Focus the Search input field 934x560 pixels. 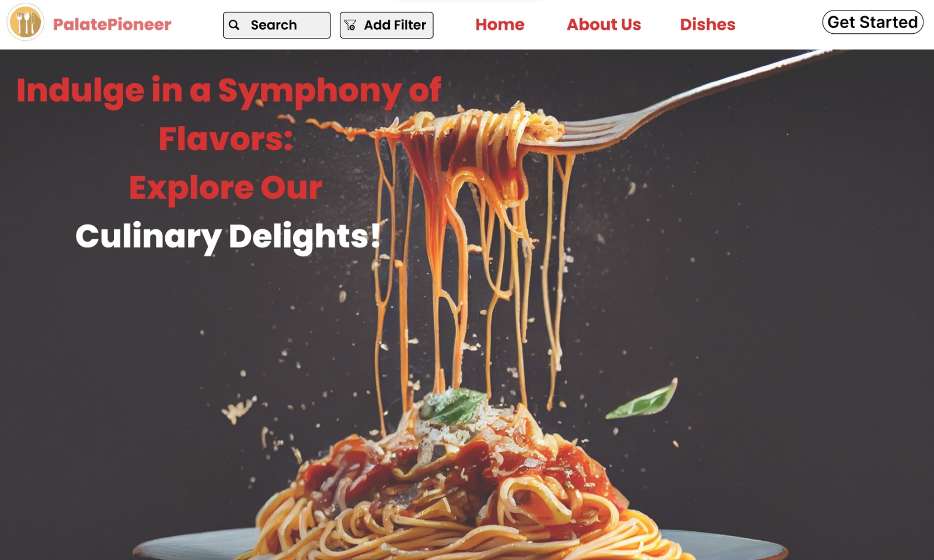[277, 25]
